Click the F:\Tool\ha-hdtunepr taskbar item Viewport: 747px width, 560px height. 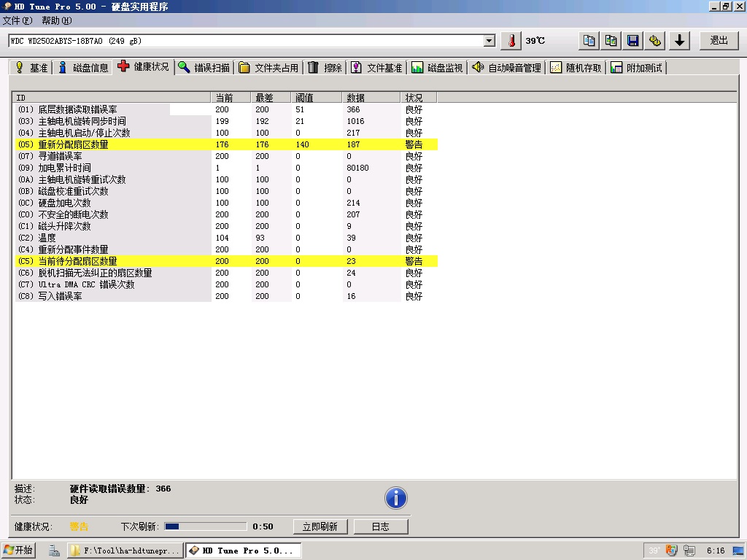pyautogui.click(x=125, y=551)
